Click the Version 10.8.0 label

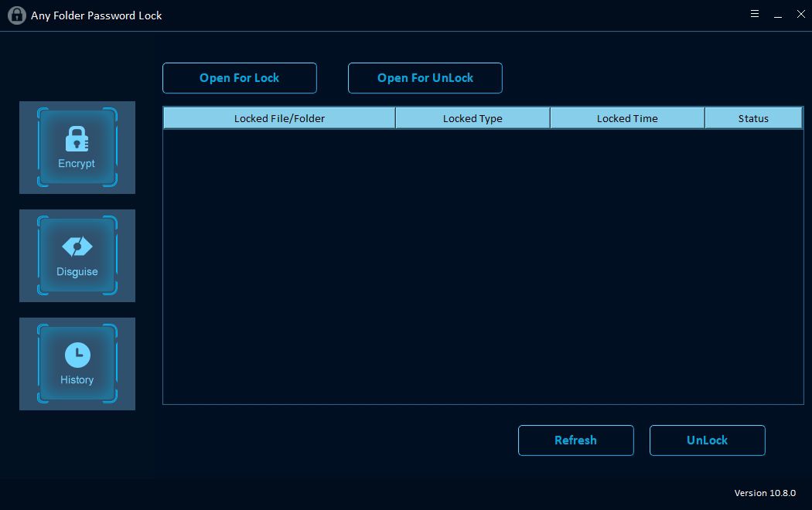(x=764, y=493)
